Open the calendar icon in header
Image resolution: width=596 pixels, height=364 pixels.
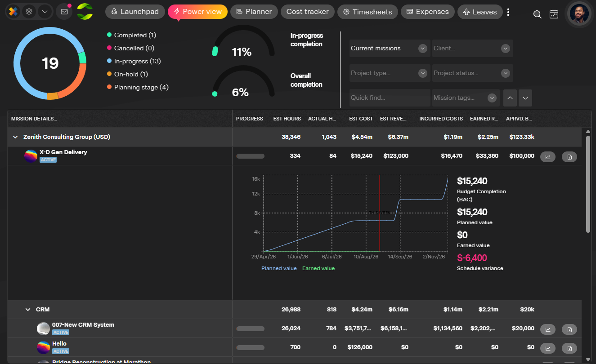tap(554, 14)
